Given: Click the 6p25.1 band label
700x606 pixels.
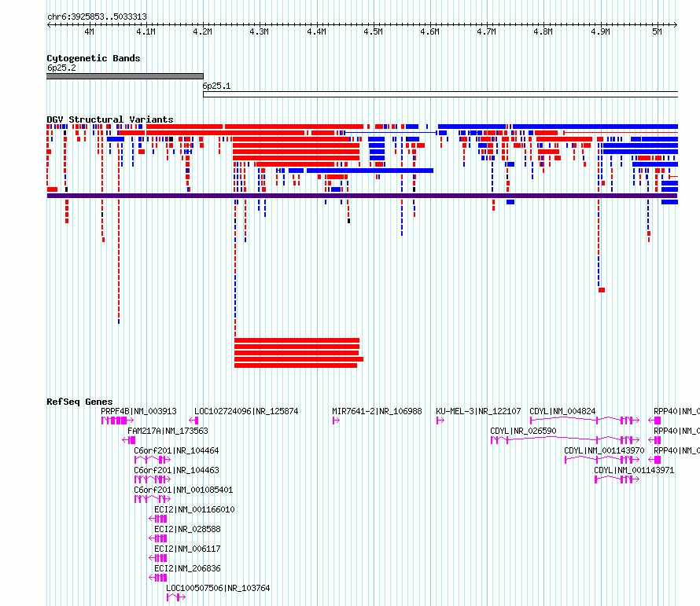Looking at the screenshot, I should click(217, 86).
